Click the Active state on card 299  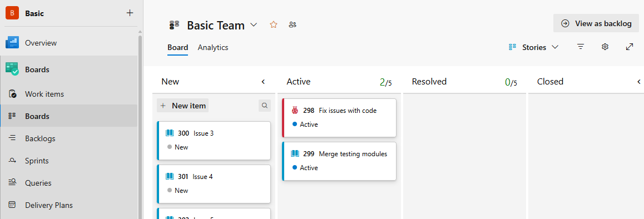[305, 168]
